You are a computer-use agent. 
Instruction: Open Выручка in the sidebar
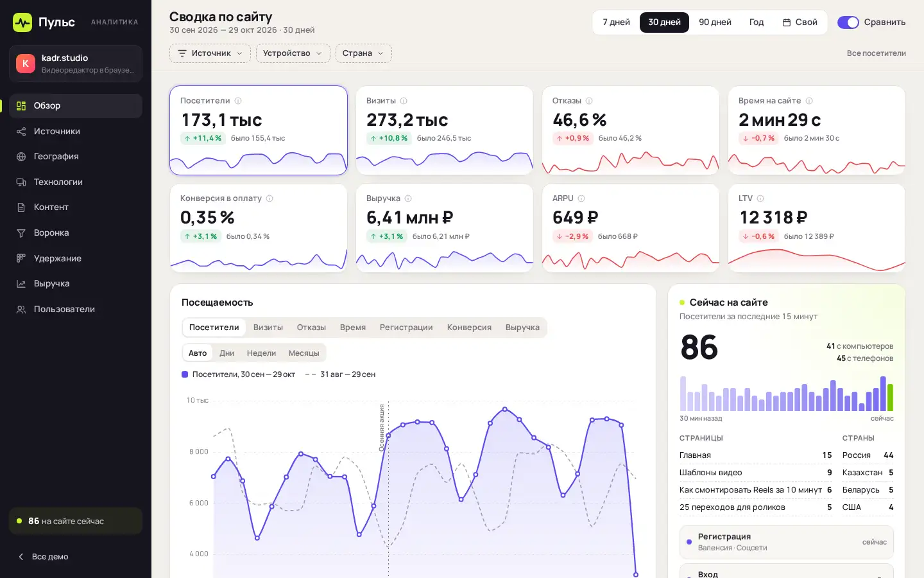point(76,283)
